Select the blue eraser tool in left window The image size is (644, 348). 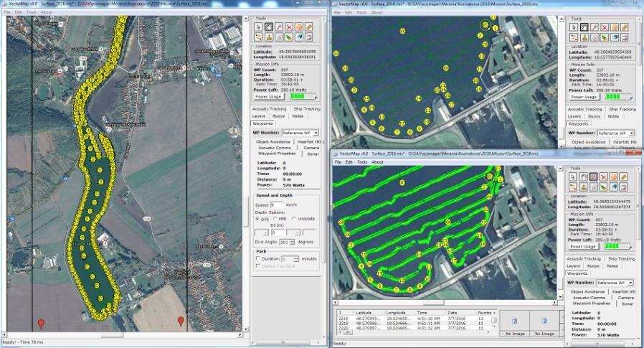tap(299, 37)
